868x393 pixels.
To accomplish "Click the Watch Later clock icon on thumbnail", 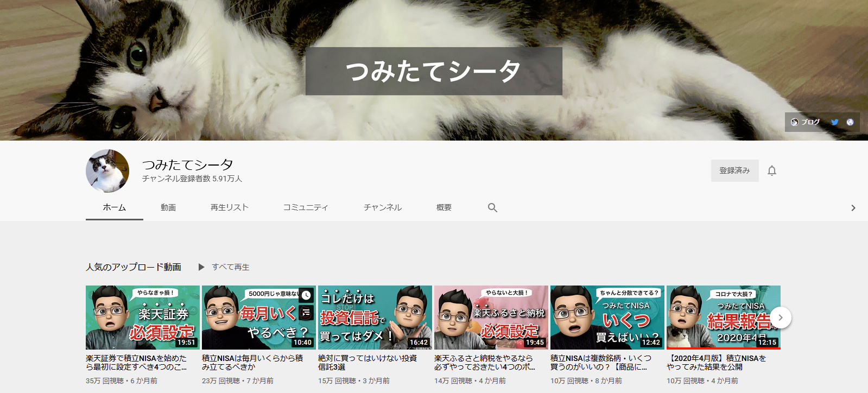I will click(x=306, y=295).
